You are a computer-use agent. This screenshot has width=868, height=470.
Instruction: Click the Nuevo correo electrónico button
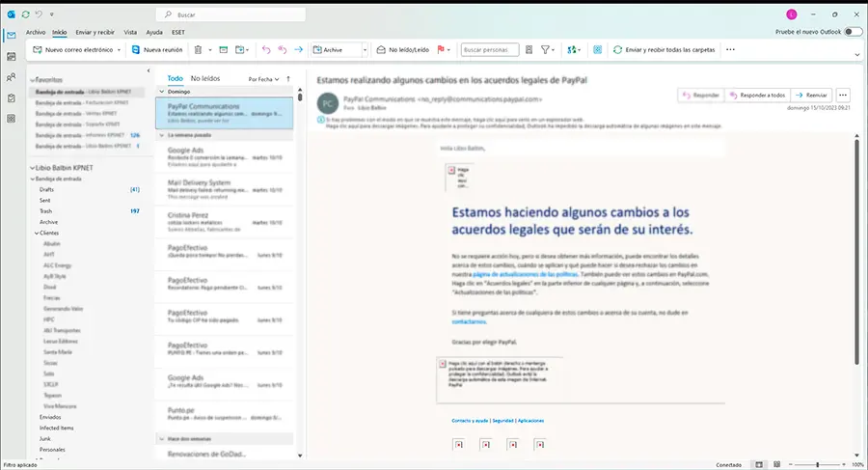73,50
